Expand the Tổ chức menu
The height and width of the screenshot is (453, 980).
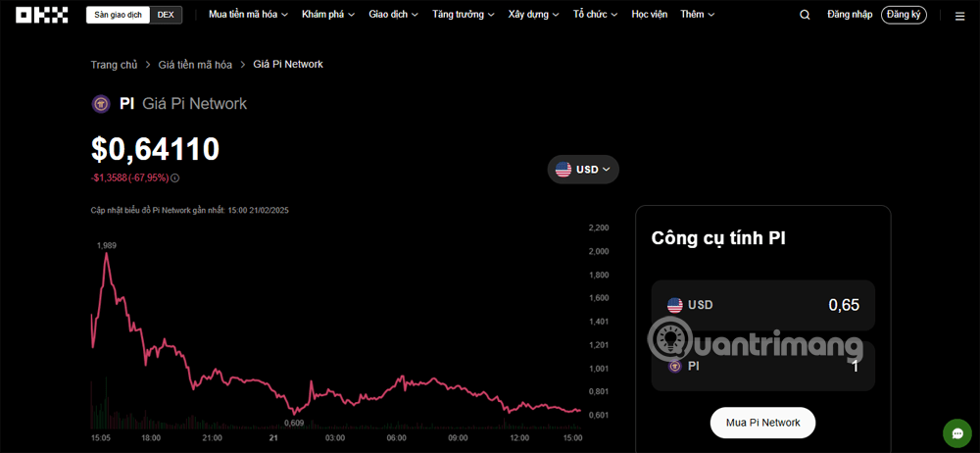pyautogui.click(x=596, y=15)
